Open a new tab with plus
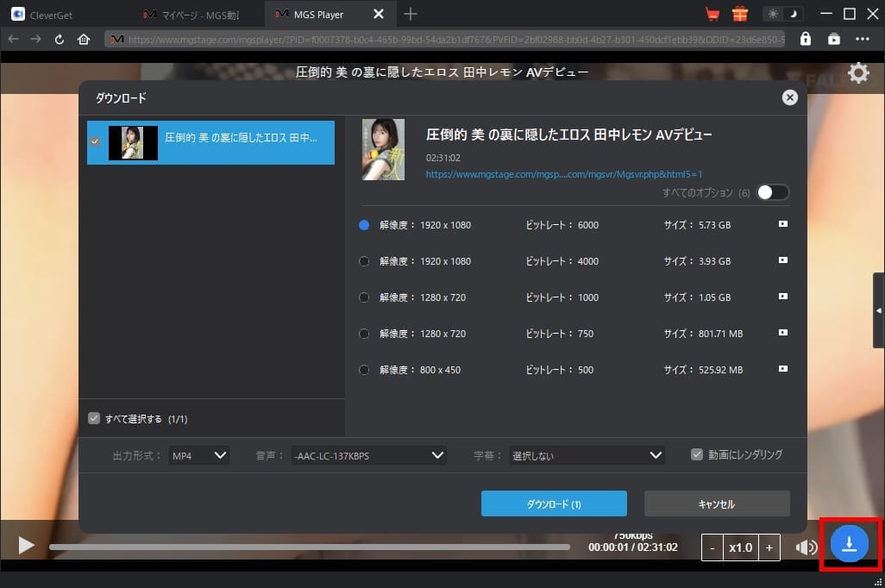885x588 pixels. pos(411,14)
